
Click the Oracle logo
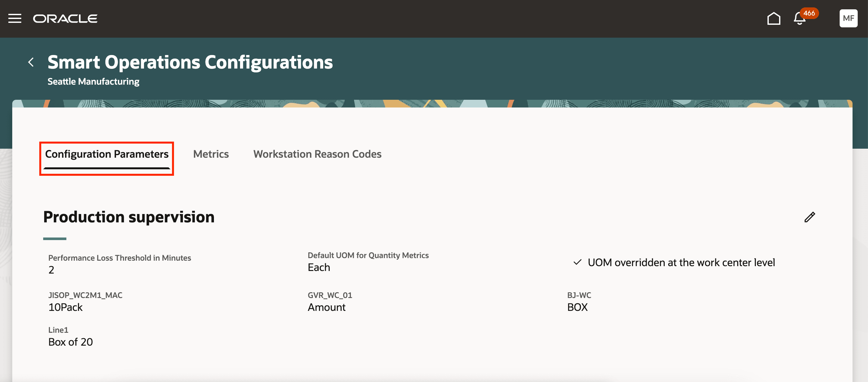[65, 19]
